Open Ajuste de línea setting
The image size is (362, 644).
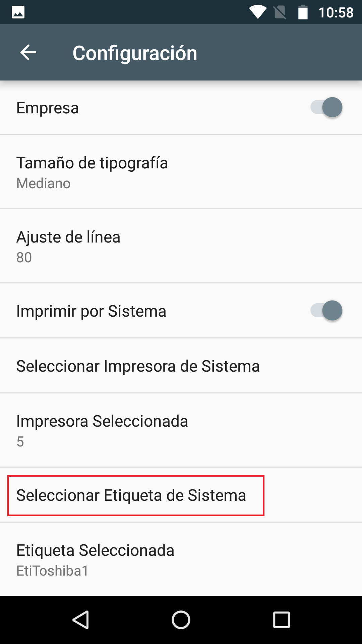[x=68, y=246]
